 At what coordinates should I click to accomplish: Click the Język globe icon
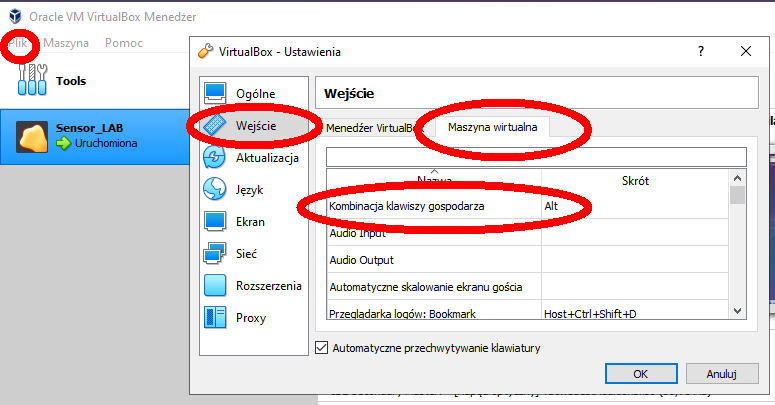click(x=215, y=189)
